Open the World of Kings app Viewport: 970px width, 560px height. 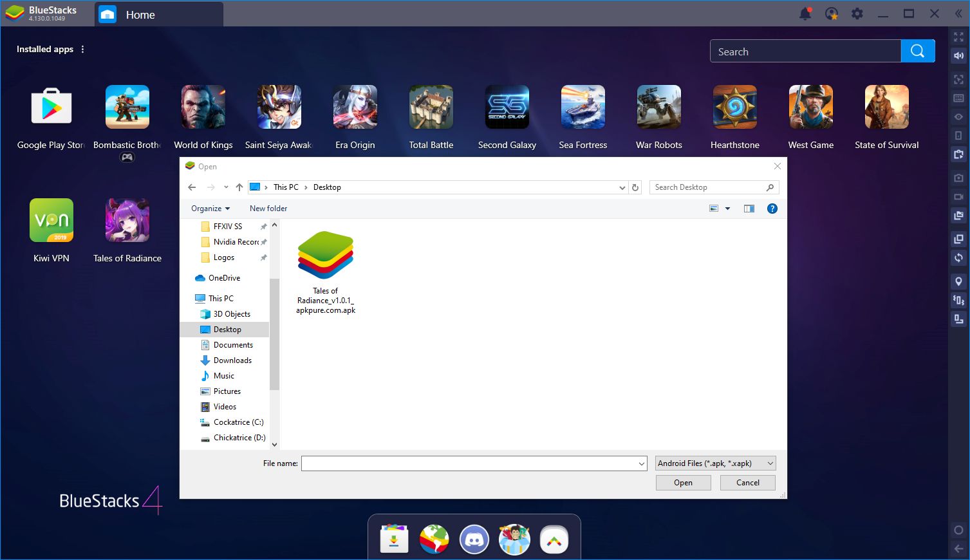tap(203, 107)
